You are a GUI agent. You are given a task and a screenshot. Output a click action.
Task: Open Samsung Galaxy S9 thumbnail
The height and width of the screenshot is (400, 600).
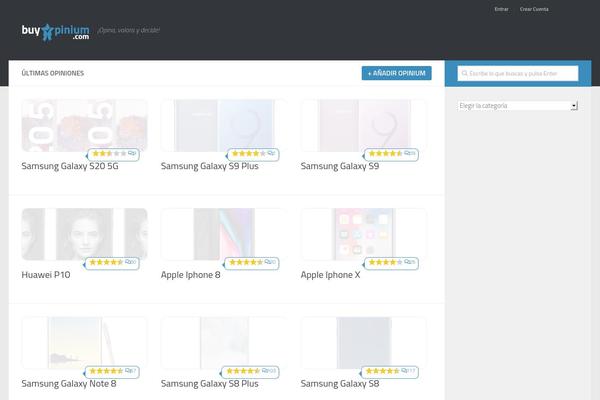point(364,126)
